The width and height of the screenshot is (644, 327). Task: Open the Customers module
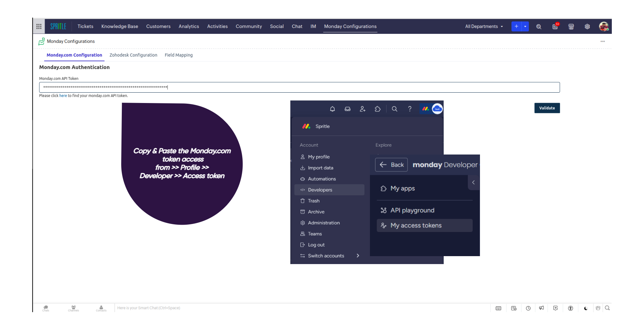coord(158,26)
